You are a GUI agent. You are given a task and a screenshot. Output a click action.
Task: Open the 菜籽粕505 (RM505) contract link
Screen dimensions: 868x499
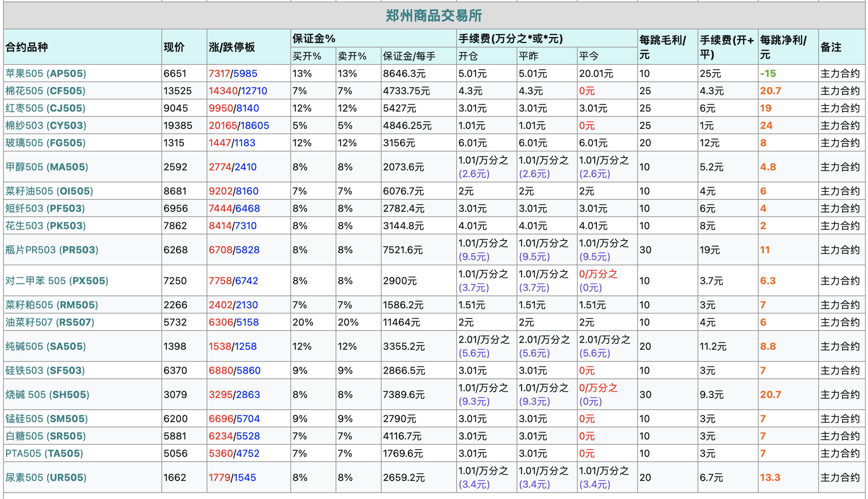[x=52, y=305]
